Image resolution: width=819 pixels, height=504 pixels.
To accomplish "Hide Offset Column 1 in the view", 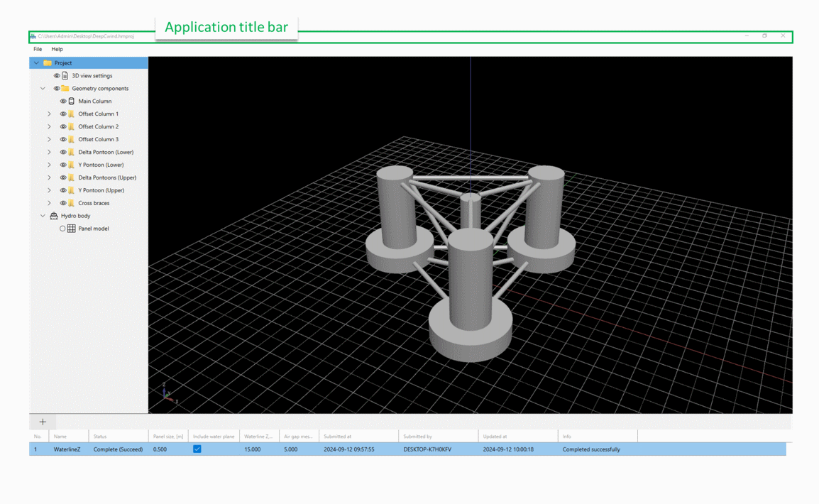I will click(62, 114).
